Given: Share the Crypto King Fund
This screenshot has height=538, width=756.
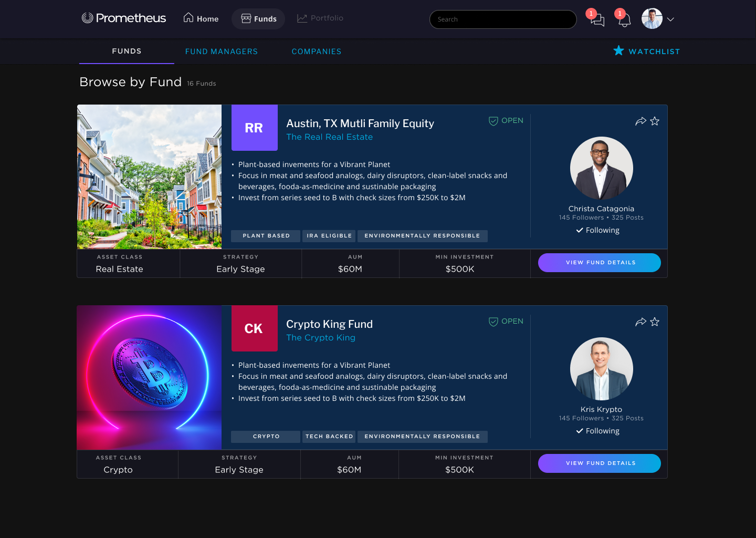Looking at the screenshot, I should tap(640, 322).
